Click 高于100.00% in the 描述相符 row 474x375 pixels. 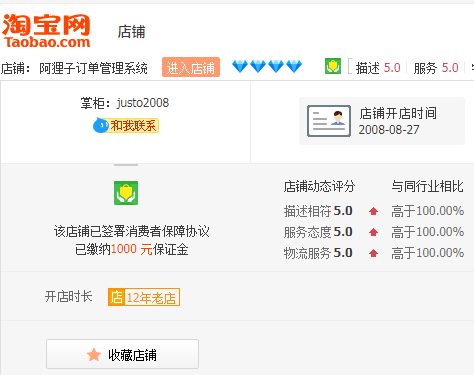pos(428,211)
